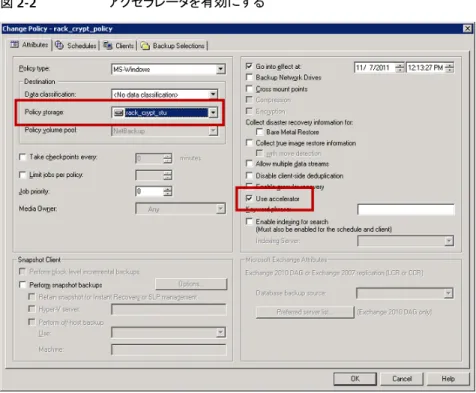Enable Take checkpoints every checkbox
Screen dimensions: 476x393
[22, 157]
